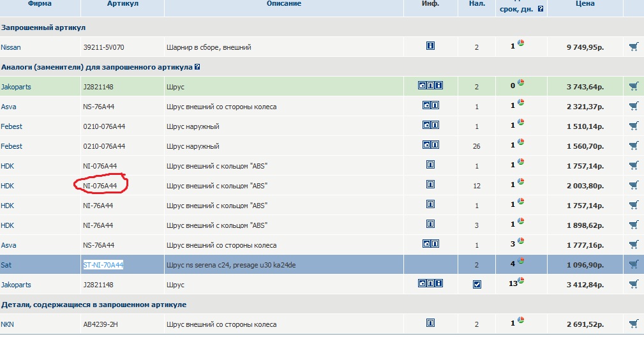
Task: Open photo icon for Asva 2 321,37р. row
Action: [x=427, y=105]
